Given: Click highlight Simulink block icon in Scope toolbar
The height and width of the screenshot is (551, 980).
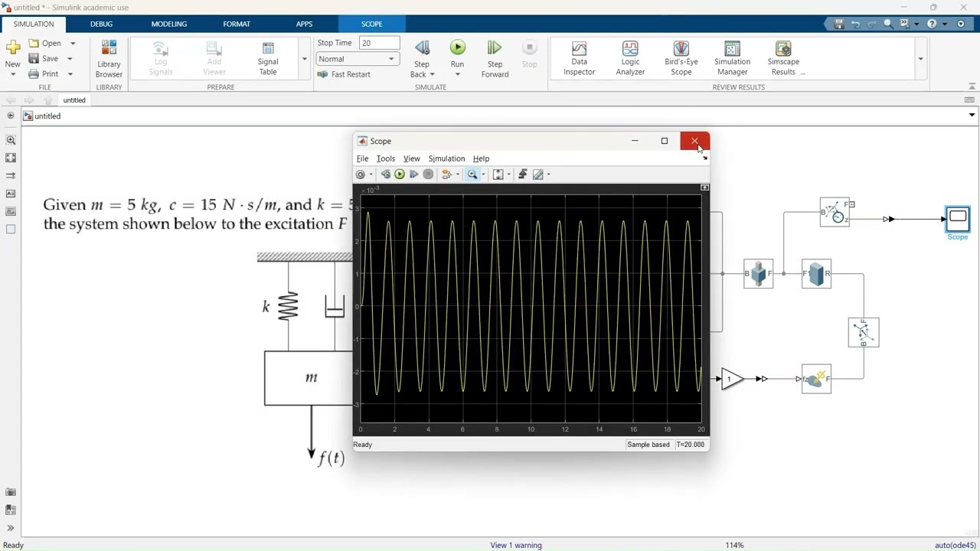Looking at the screenshot, I should tap(446, 174).
